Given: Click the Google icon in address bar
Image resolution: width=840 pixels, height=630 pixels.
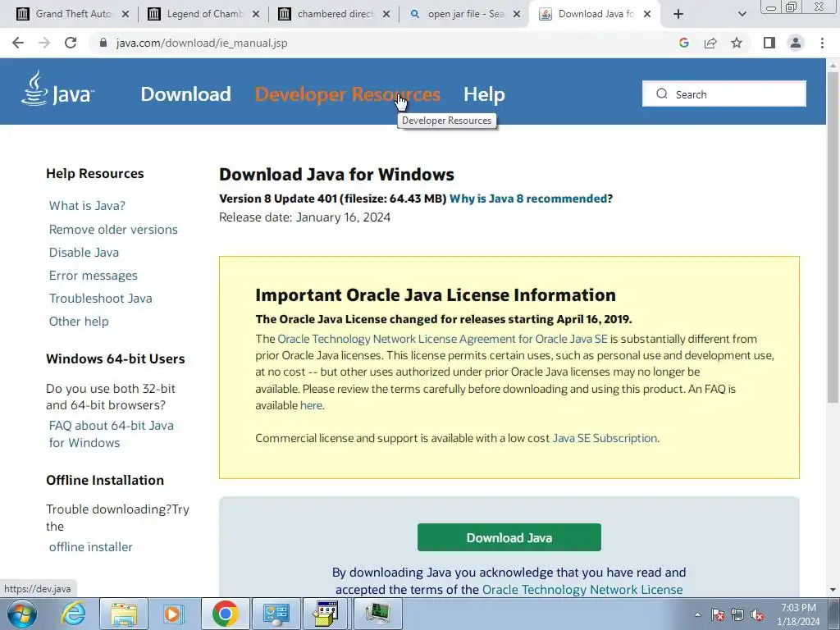Looking at the screenshot, I should (x=683, y=43).
